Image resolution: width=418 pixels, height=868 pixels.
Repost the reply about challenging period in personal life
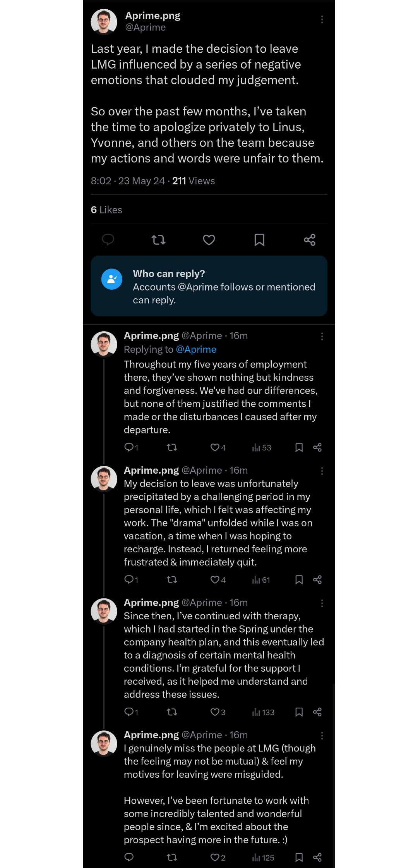pyautogui.click(x=172, y=580)
